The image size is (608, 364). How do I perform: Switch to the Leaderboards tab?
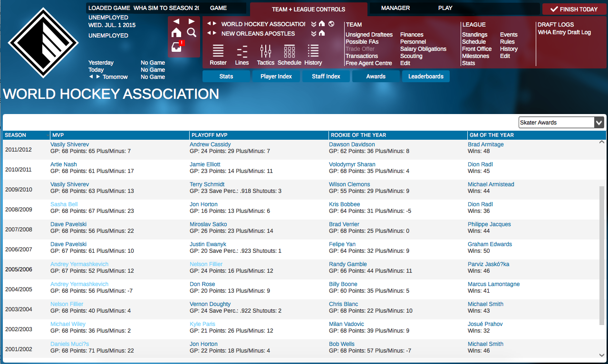pos(426,77)
